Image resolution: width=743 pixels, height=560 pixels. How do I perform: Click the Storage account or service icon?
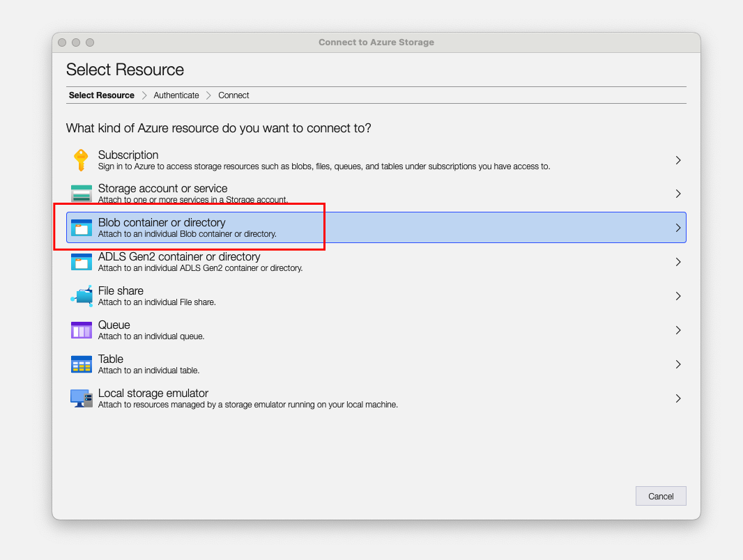[x=81, y=194]
